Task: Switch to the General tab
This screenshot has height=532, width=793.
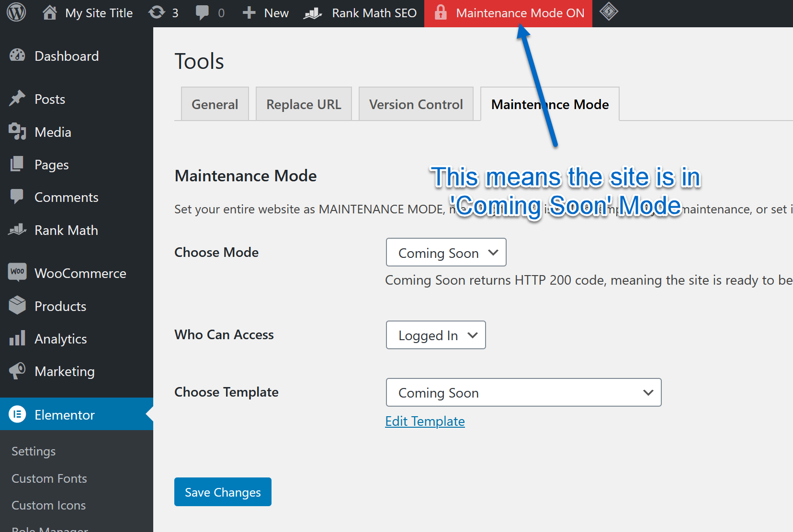Action: tap(215, 104)
